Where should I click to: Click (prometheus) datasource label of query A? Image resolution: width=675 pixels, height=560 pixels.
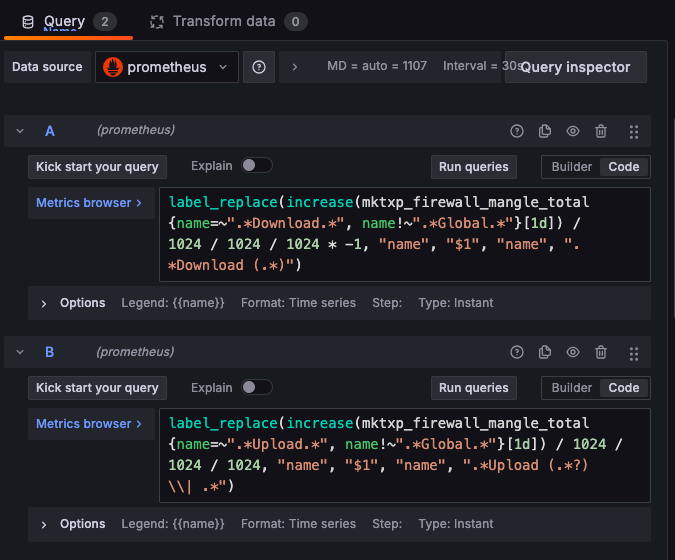(x=136, y=130)
